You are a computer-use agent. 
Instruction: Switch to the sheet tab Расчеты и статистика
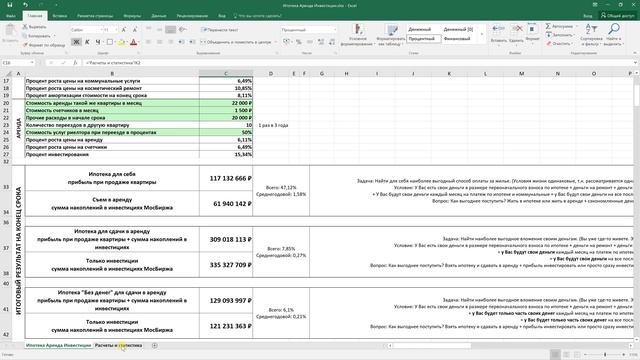pos(118,345)
